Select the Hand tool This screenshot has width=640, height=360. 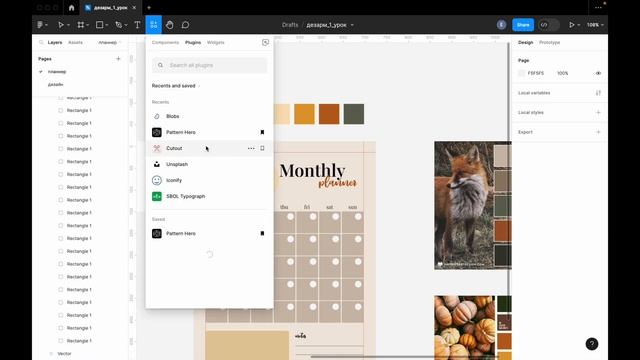169,25
